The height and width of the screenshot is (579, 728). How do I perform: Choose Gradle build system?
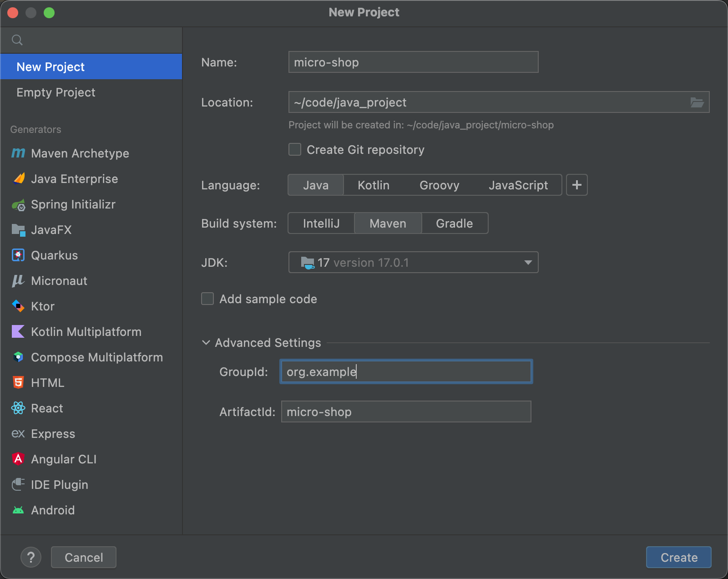tap(455, 223)
